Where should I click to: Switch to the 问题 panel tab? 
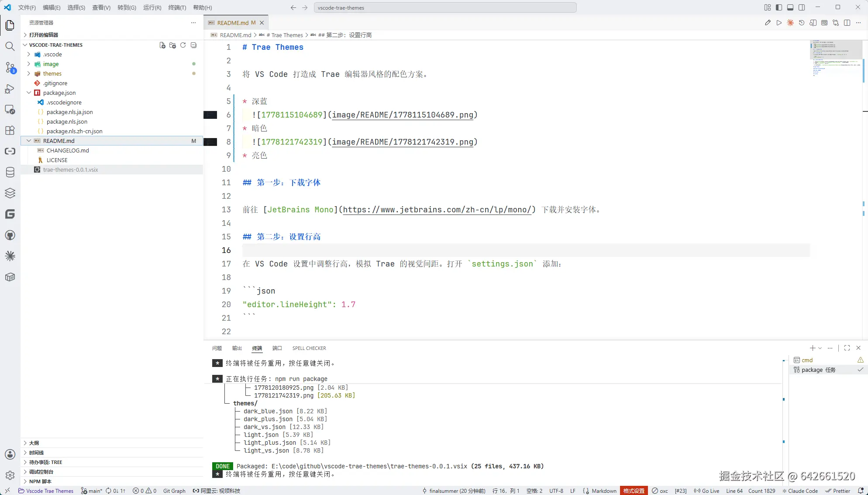point(217,348)
